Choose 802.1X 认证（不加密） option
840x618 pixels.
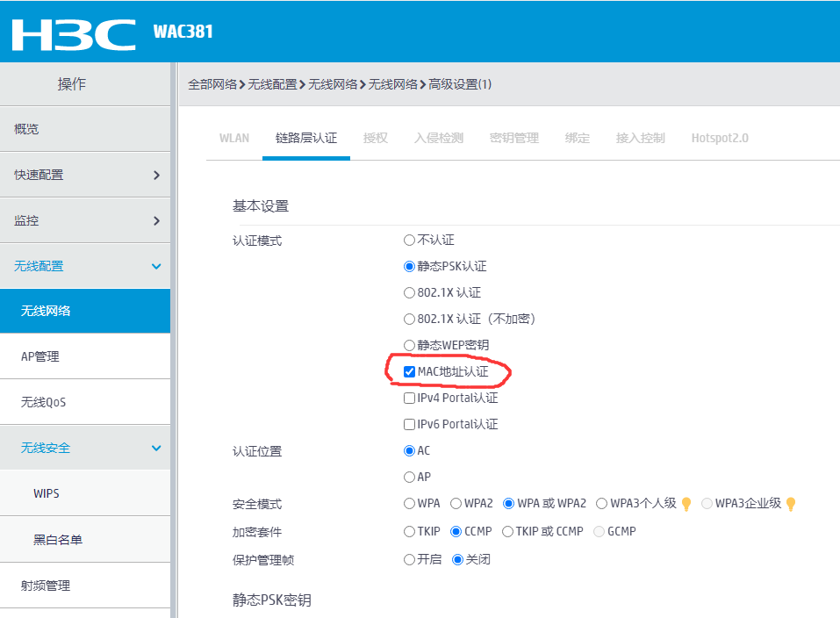pos(409,319)
